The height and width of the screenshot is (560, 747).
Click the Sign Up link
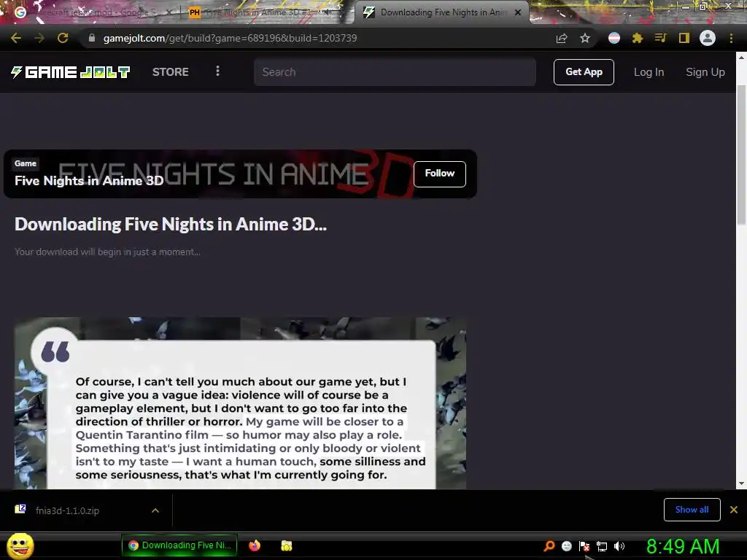(705, 72)
